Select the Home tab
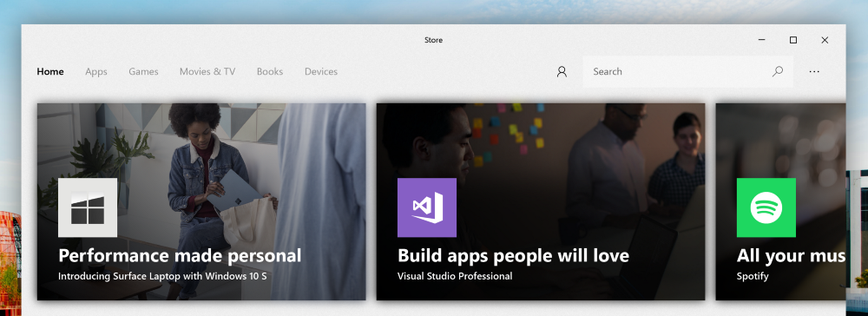 [x=50, y=71]
